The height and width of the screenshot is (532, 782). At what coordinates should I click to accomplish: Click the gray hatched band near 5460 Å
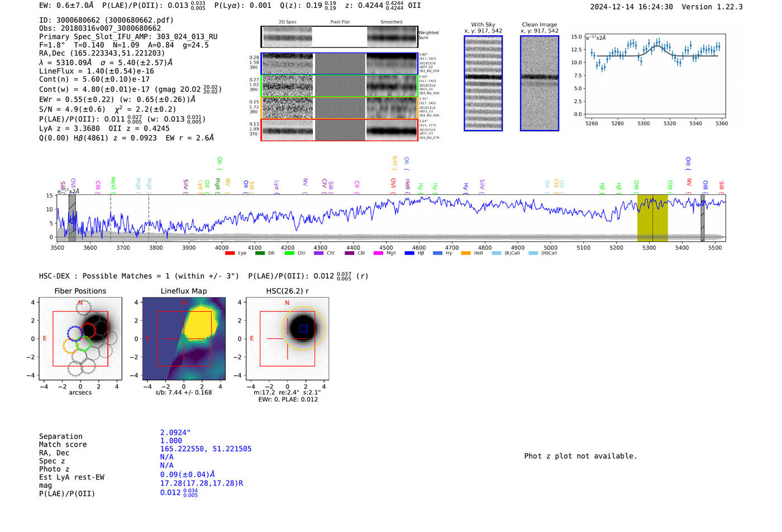pyautogui.click(x=703, y=218)
